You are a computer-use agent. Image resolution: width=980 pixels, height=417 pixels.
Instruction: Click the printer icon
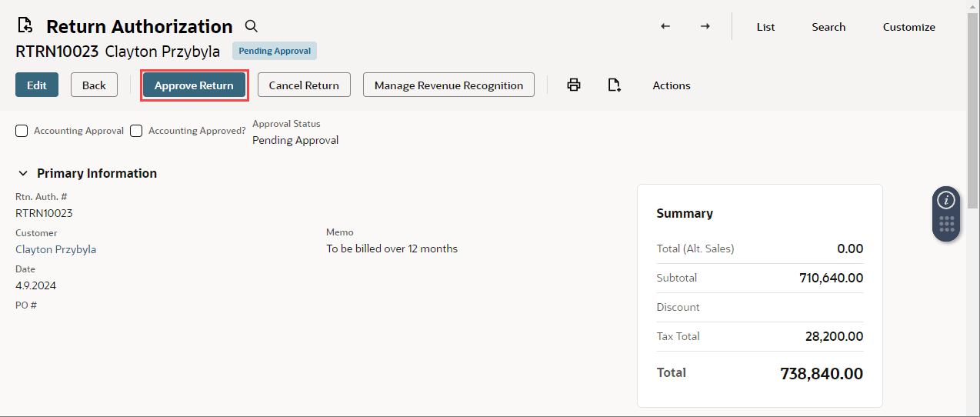(x=574, y=85)
